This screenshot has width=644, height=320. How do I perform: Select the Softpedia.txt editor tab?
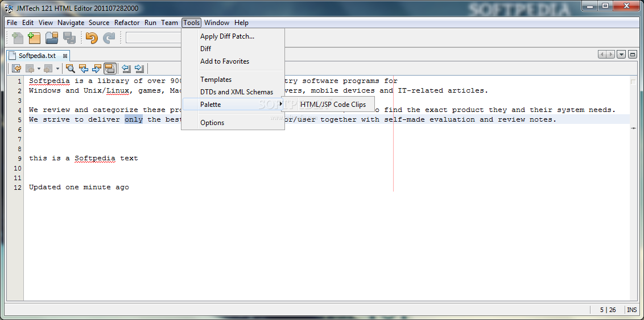pos(37,56)
